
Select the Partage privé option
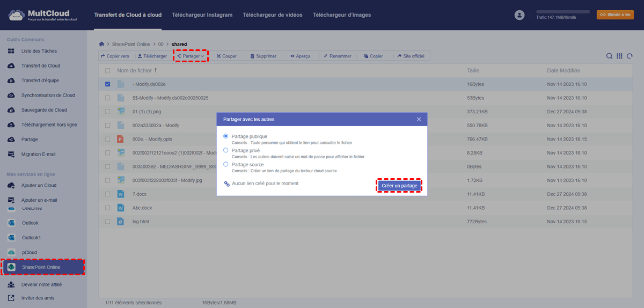pyautogui.click(x=226, y=150)
